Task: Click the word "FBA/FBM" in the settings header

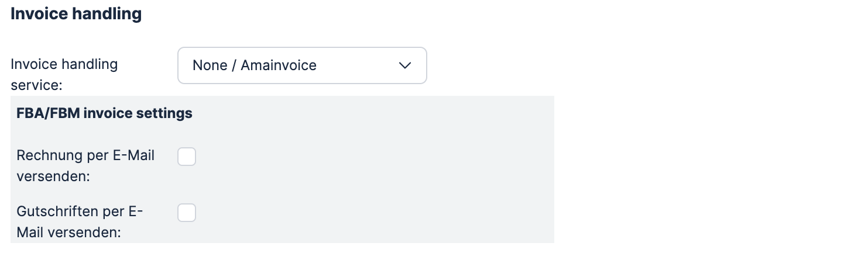Action: tap(48, 113)
